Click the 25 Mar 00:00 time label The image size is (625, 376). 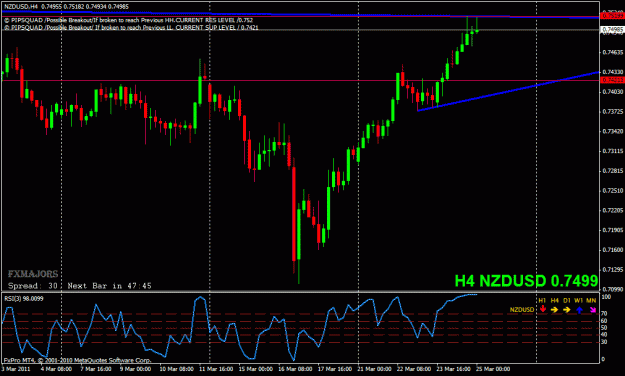click(x=493, y=369)
